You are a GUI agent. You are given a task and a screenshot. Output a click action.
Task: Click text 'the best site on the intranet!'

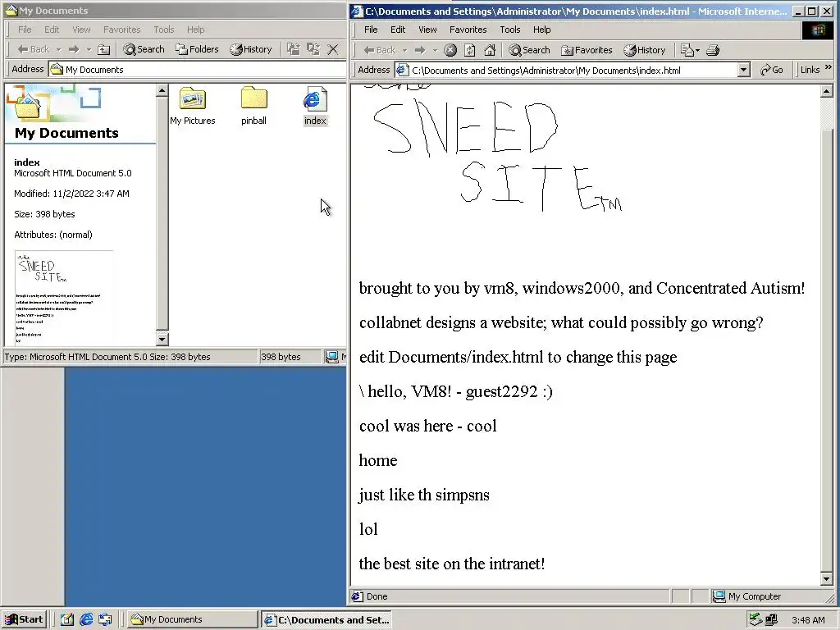pyautogui.click(x=452, y=564)
